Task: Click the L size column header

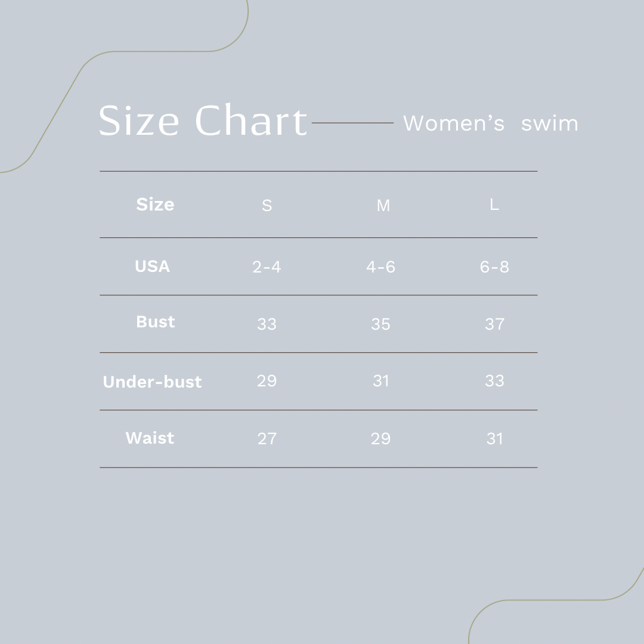Action: 494,205
